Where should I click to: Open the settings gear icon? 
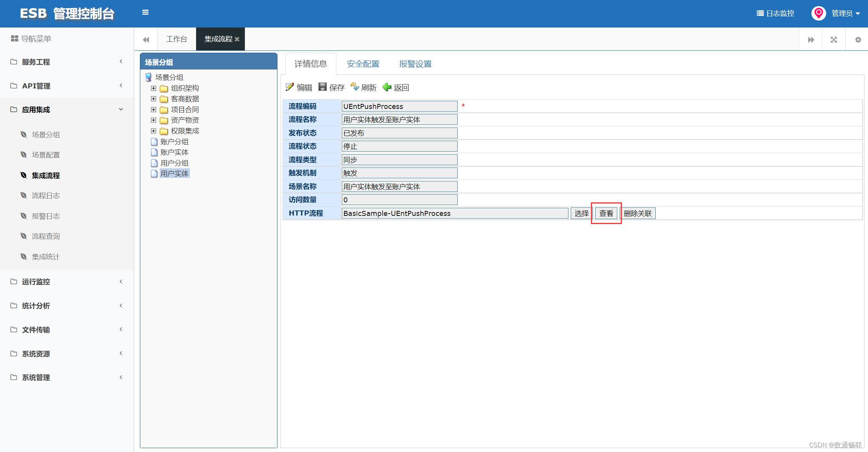(x=858, y=40)
